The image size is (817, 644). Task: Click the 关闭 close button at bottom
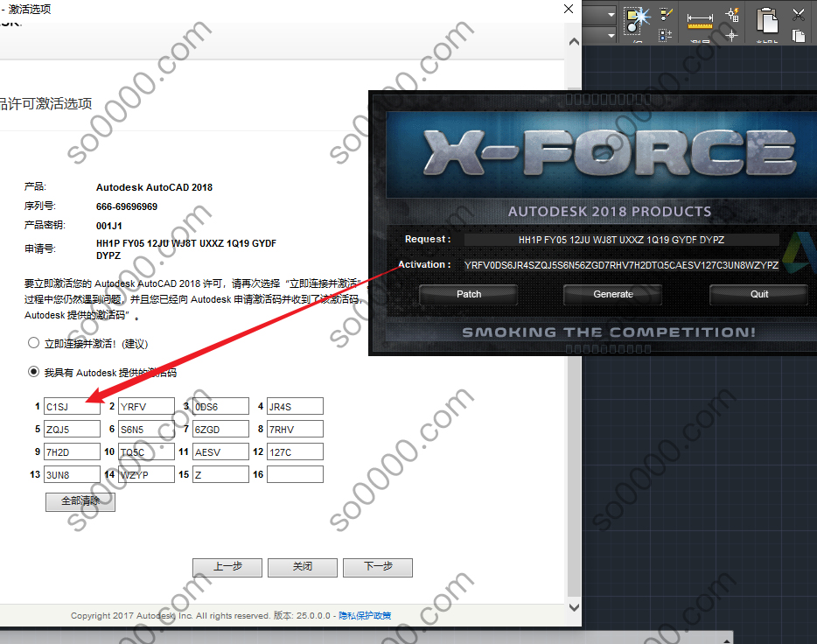(x=302, y=567)
